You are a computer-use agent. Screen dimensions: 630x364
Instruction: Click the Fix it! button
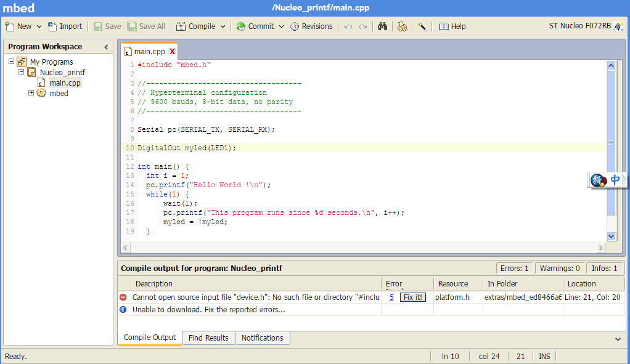tap(412, 297)
